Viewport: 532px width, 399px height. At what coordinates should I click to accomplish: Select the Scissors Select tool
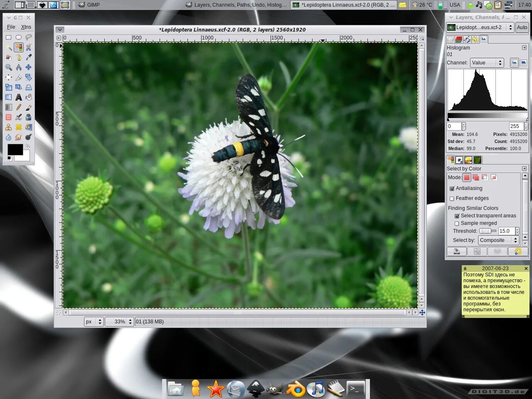tap(28, 47)
